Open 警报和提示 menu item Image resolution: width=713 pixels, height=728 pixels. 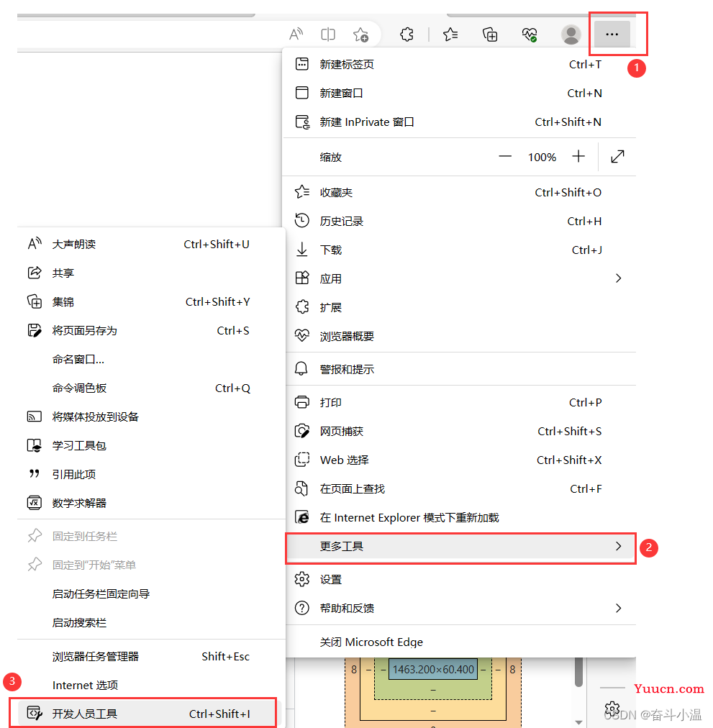pyautogui.click(x=459, y=370)
